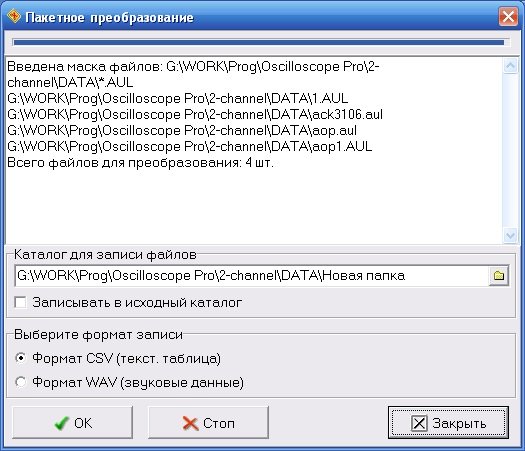The image size is (525, 451).
Task: Click the ack3106.aul line in log
Action: (x=195, y=115)
